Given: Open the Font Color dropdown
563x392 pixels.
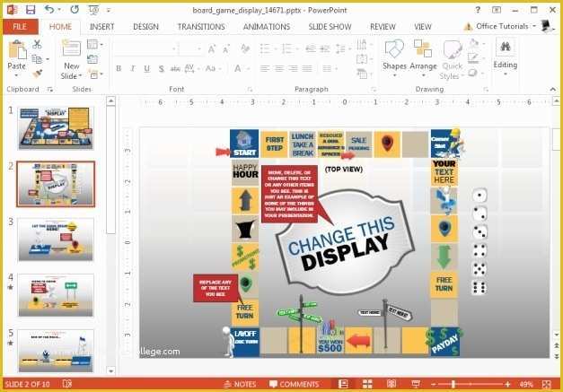Looking at the screenshot, I should [x=246, y=68].
